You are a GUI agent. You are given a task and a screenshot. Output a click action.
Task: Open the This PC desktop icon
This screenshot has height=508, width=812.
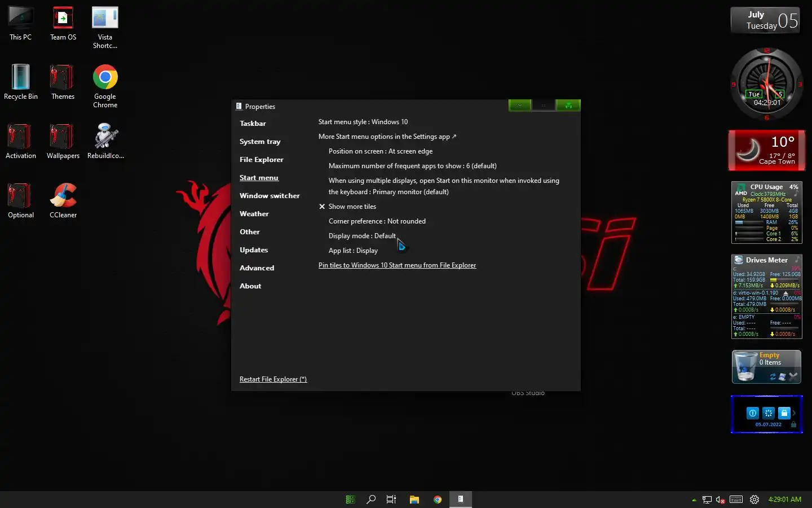pos(21,24)
